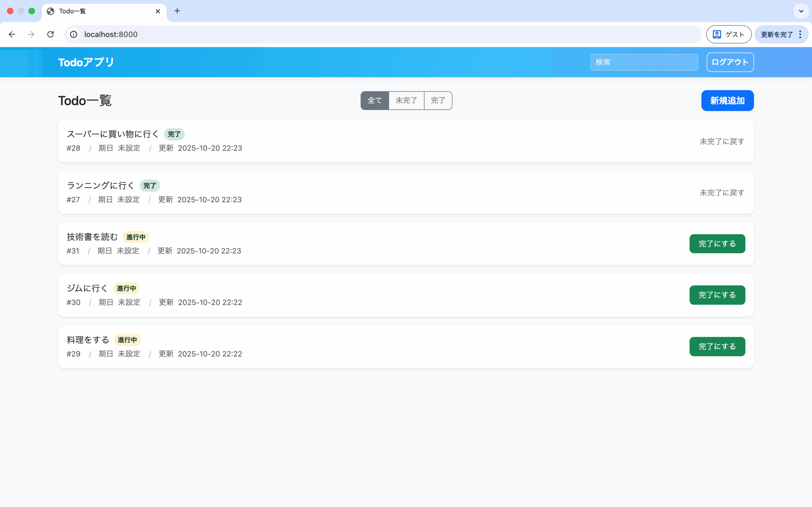
Task: Click the browser forward arrow
Action: 31,34
